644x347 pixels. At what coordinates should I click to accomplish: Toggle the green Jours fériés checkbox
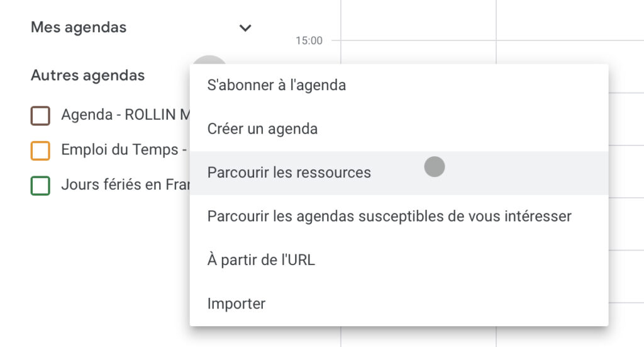click(40, 186)
